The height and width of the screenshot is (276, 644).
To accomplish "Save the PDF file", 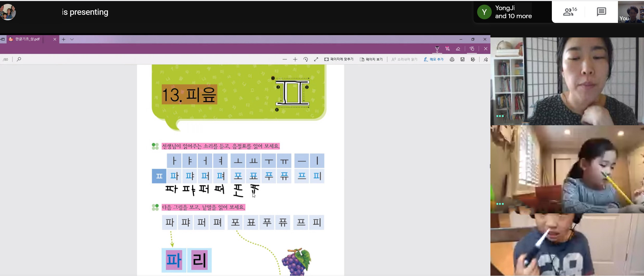I will (462, 60).
